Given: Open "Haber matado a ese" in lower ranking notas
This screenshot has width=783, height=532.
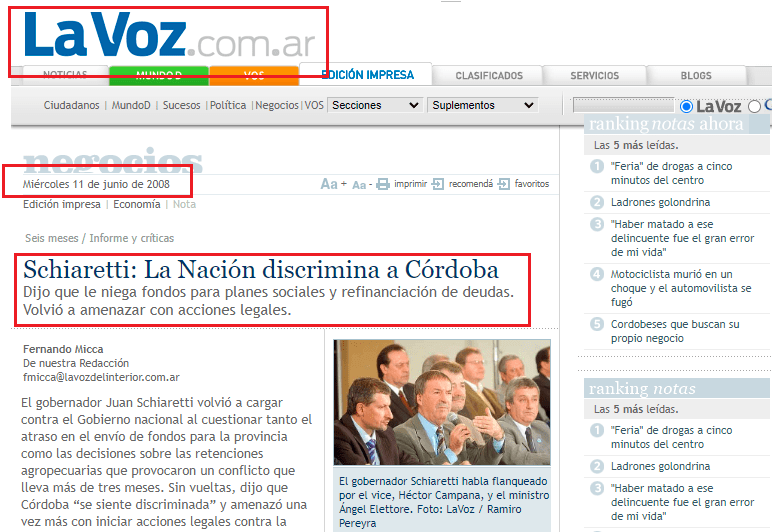Looking at the screenshot, I should click(x=682, y=502).
